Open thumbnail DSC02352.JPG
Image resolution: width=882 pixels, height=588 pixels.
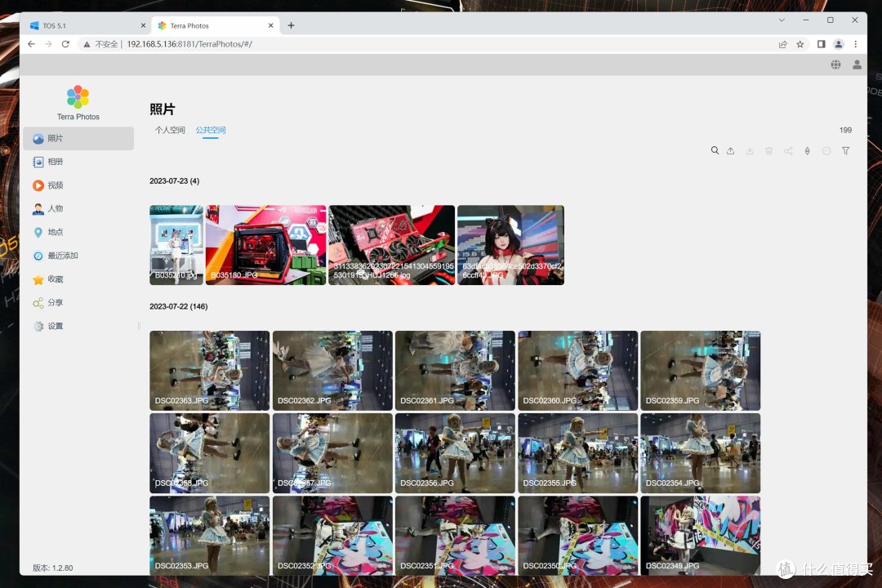pos(332,535)
